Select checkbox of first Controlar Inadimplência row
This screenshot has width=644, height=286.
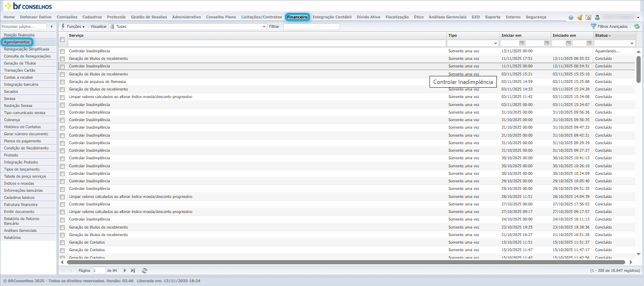[x=62, y=51]
